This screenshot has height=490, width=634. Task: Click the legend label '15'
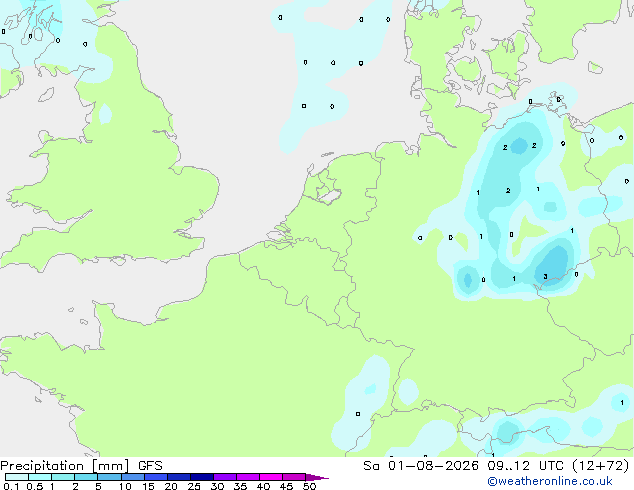click(x=148, y=486)
